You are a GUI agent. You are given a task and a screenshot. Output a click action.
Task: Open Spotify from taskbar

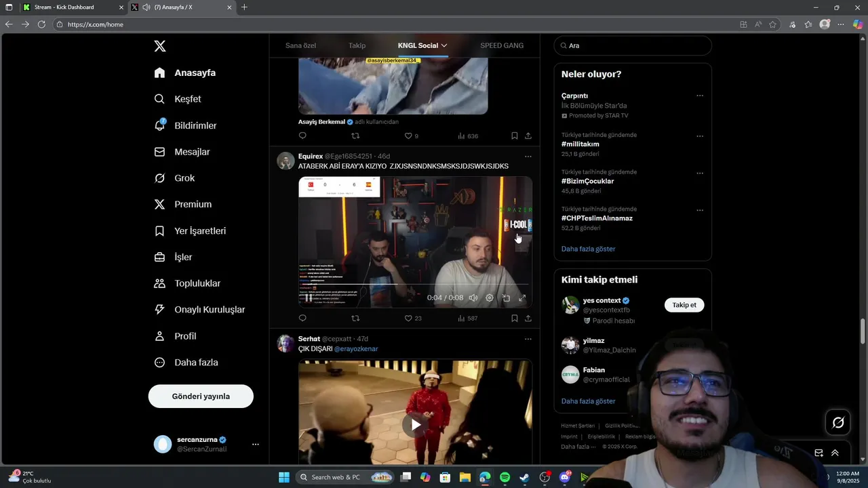[505, 477]
